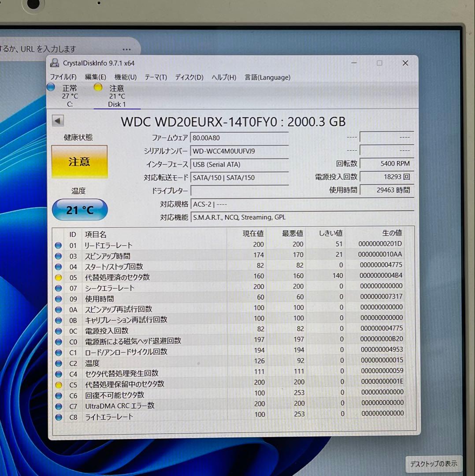Click the yellow dot for 代替処理保留中のセクタ数 row
The height and width of the screenshot is (476, 475).
coord(58,385)
